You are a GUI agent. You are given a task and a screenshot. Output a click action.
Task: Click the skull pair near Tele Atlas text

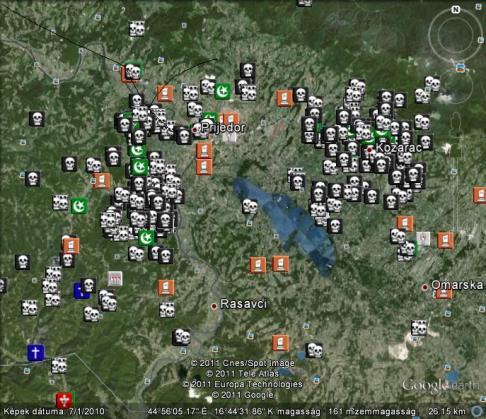point(314,350)
